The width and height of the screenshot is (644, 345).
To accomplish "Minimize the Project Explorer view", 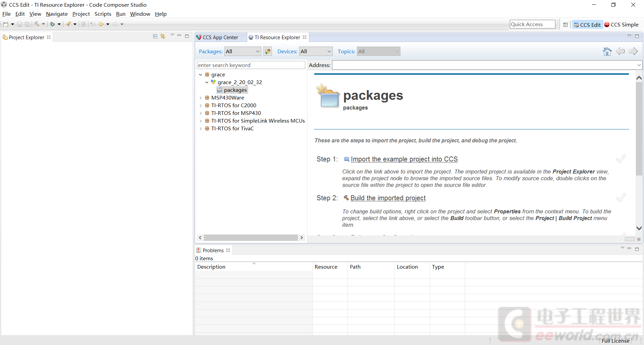I will tap(179, 36).
